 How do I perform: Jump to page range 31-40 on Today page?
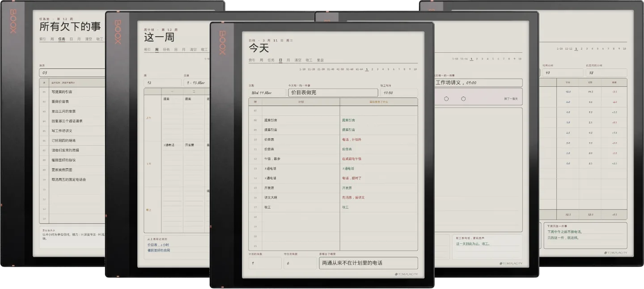click(330, 69)
